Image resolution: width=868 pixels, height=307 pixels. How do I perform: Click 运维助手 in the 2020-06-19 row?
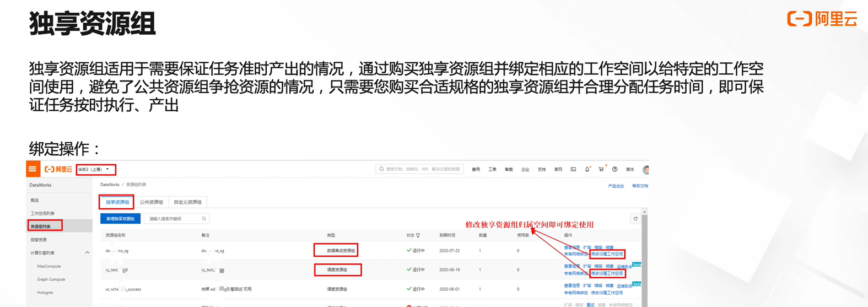pos(624,267)
